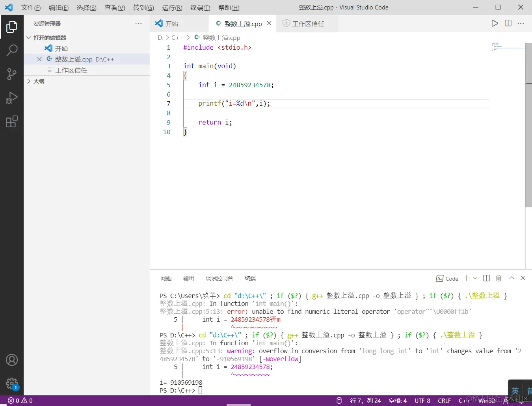Open launch profile dropdown beside new terminal

(475, 278)
